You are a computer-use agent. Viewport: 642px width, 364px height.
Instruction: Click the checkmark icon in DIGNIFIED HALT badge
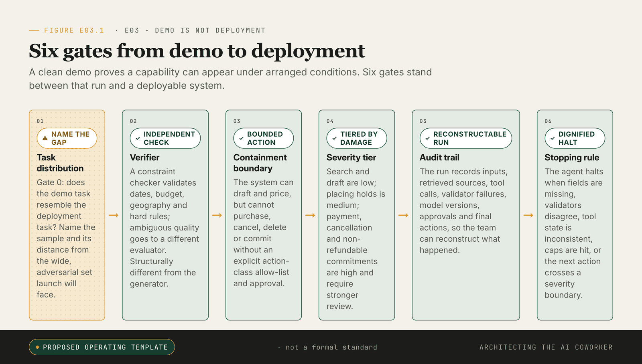[553, 138]
